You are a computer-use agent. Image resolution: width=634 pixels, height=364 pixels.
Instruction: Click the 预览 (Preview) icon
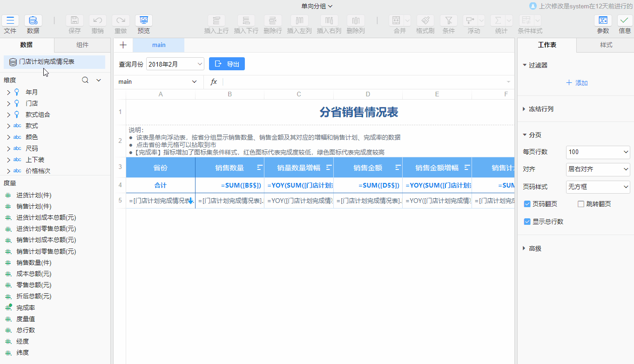[x=144, y=20]
